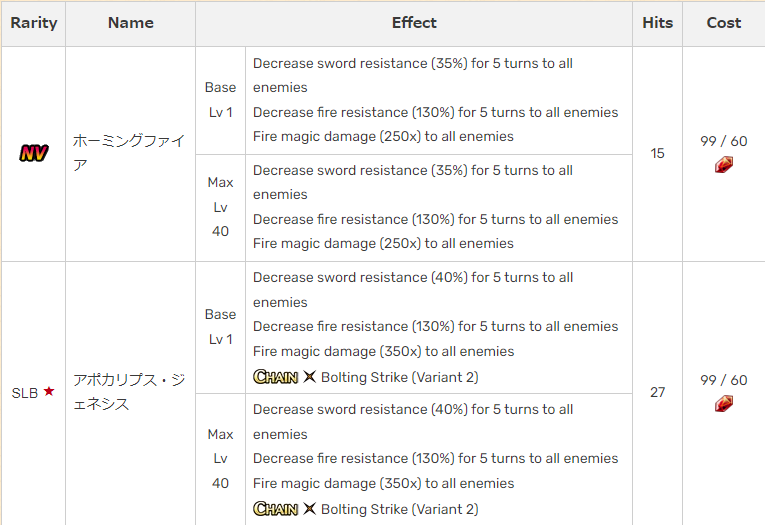Click the Cost column header
Image resolution: width=766 pixels, height=527 pixels.
724,23
